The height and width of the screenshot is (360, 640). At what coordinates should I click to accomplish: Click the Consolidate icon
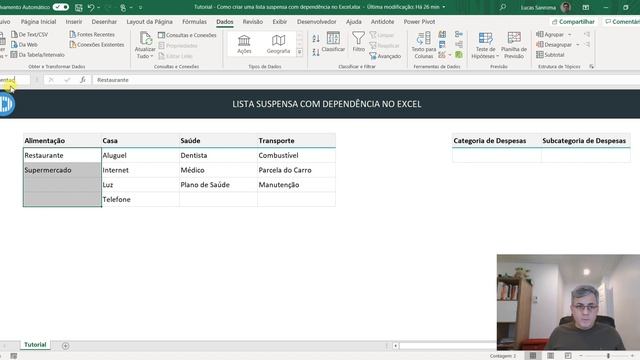(459, 35)
